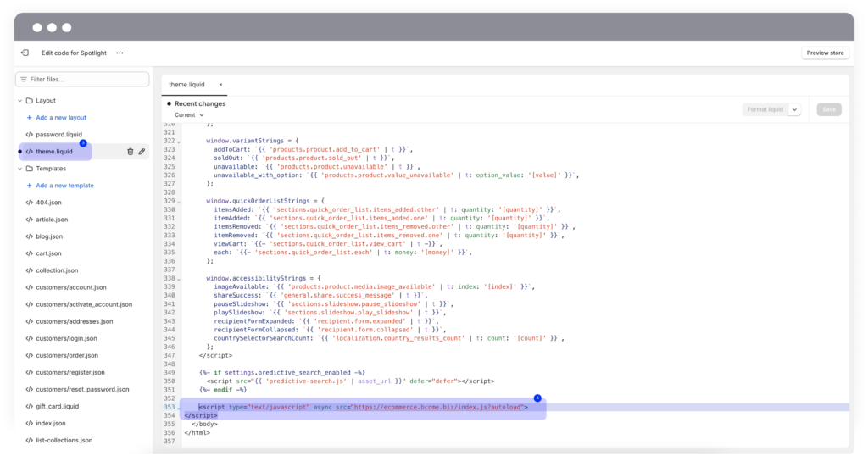Fold code at line 329 arrow
This screenshot has width=868, height=456.
click(x=179, y=202)
